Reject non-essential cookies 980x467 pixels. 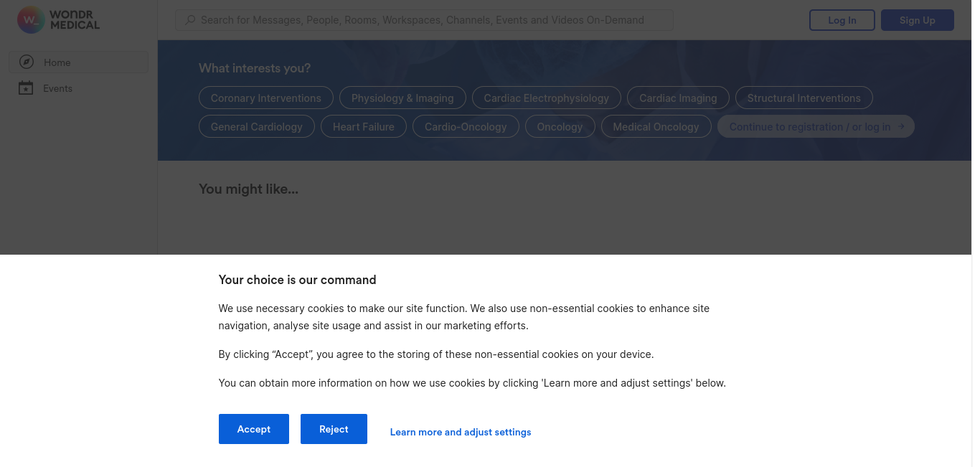tap(334, 429)
